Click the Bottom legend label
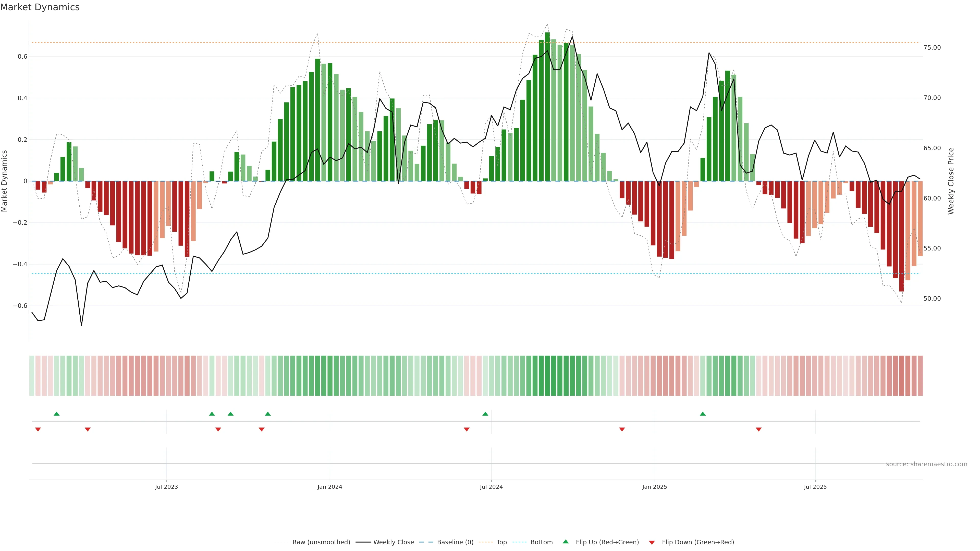Screen dimensions: 980x551 click(541, 542)
